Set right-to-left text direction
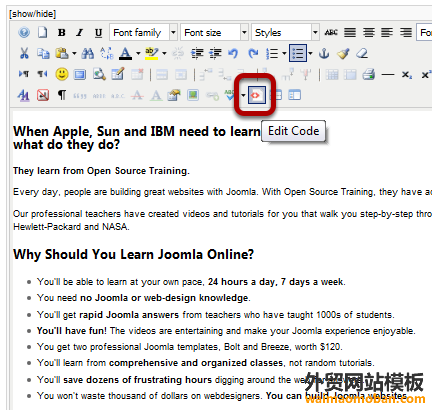 click(x=42, y=74)
